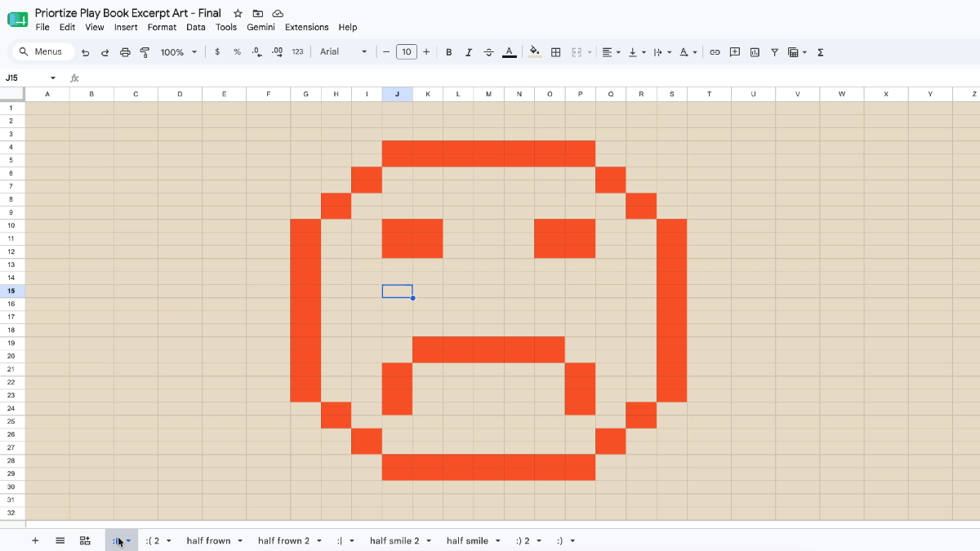980x551 pixels.
Task: Open the Extensions menu
Action: [307, 27]
